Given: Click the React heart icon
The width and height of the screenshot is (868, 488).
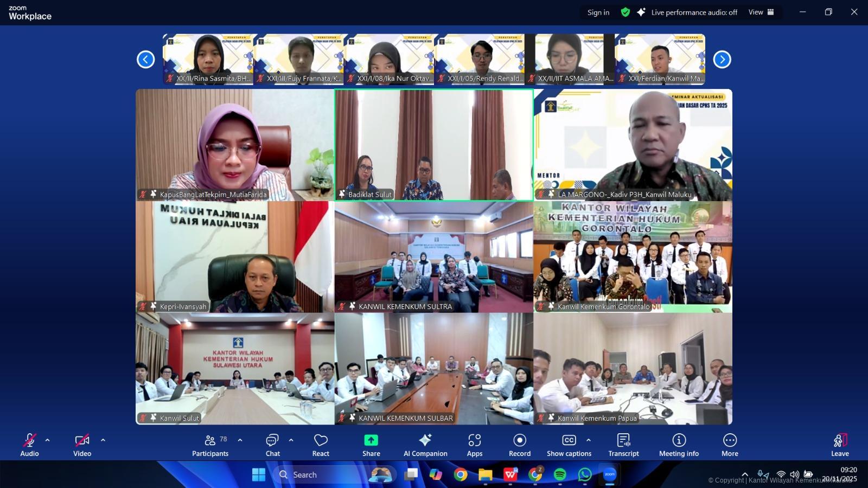Looking at the screenshot, I should click(321, 445).
